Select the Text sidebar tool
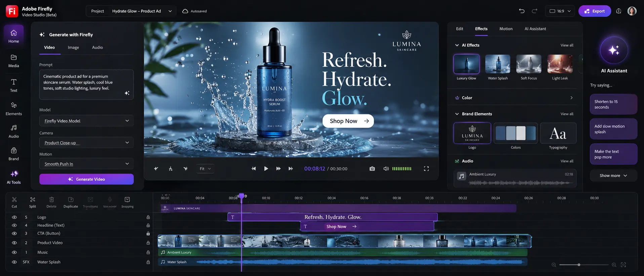Viewport: 644px width, 276px height. 13,85
